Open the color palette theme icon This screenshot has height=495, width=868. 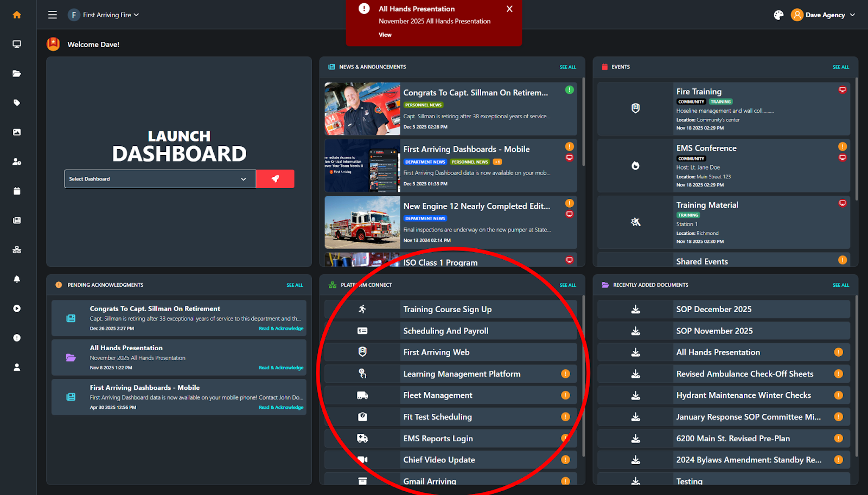point(778,15)
